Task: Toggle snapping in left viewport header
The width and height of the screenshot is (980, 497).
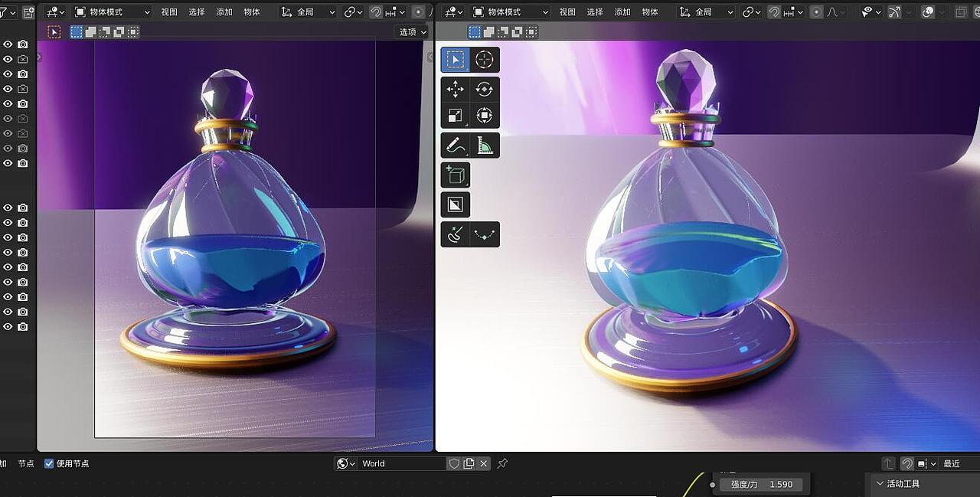Action: (375, 12)
